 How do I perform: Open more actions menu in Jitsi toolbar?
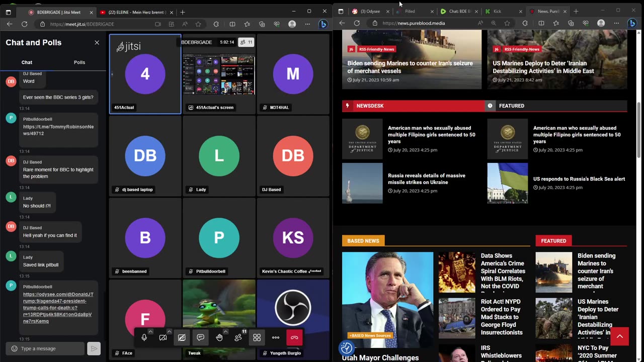click(276, 338)
